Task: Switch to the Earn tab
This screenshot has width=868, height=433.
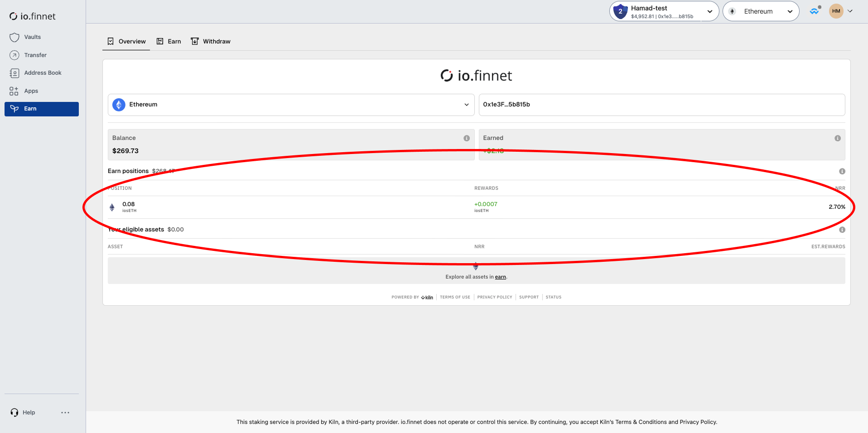Action: coord(169,41)
